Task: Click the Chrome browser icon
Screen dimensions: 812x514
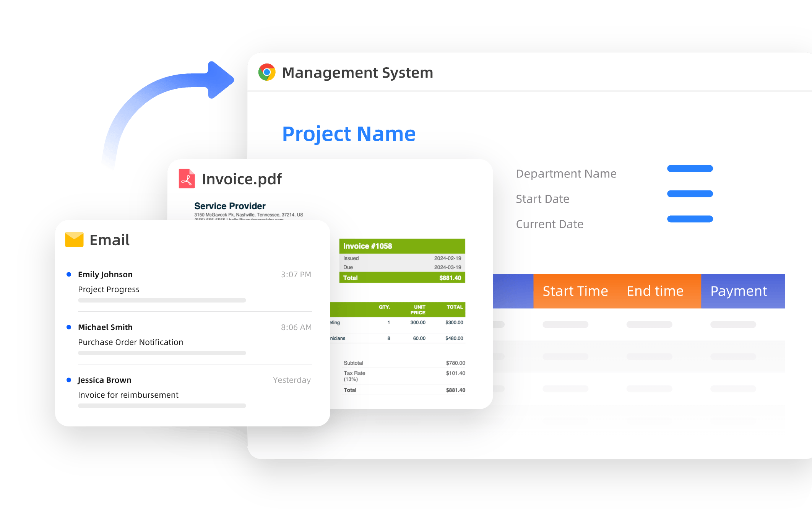Action: (267, 72)
